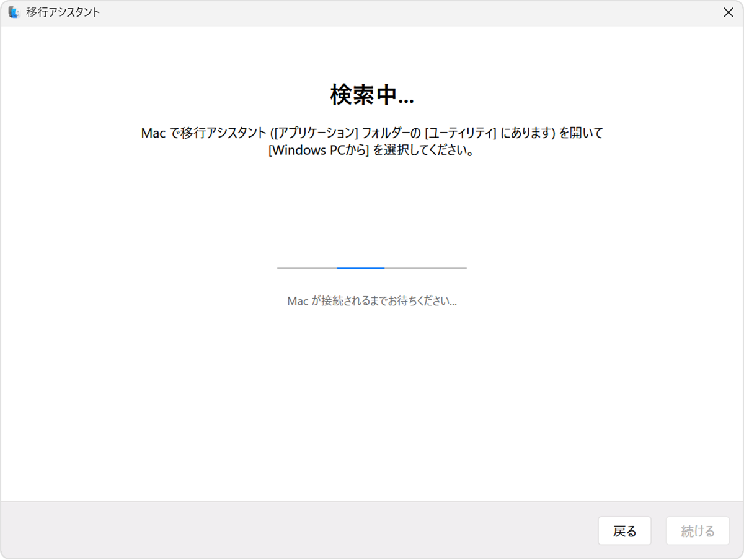
Task: Click the 移行アシスタント window title text
Action: [63, 12]
